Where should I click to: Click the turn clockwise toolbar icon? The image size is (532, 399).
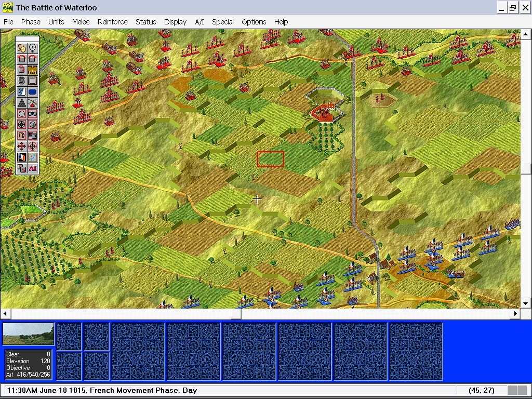(33, 59)
